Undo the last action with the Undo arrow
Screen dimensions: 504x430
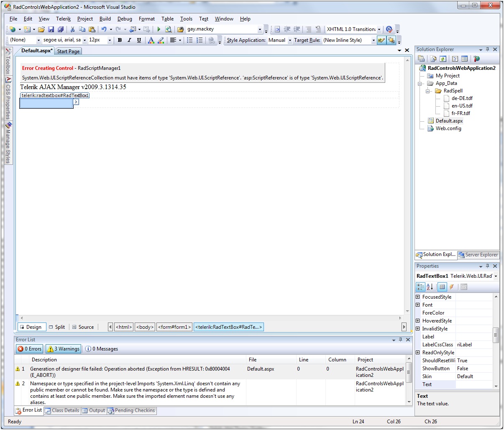click(x=104, y=29)
